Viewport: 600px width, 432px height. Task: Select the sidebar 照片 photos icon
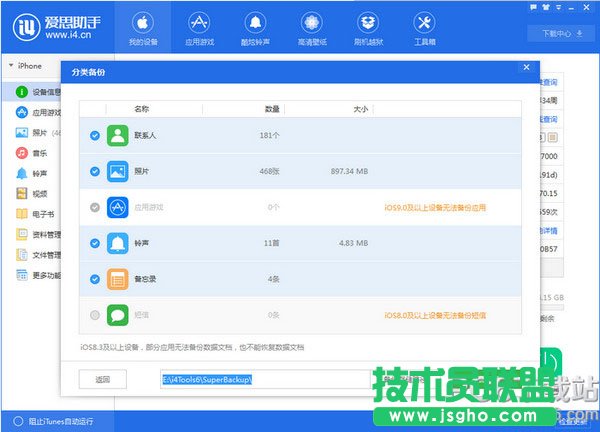coord(22,133)
